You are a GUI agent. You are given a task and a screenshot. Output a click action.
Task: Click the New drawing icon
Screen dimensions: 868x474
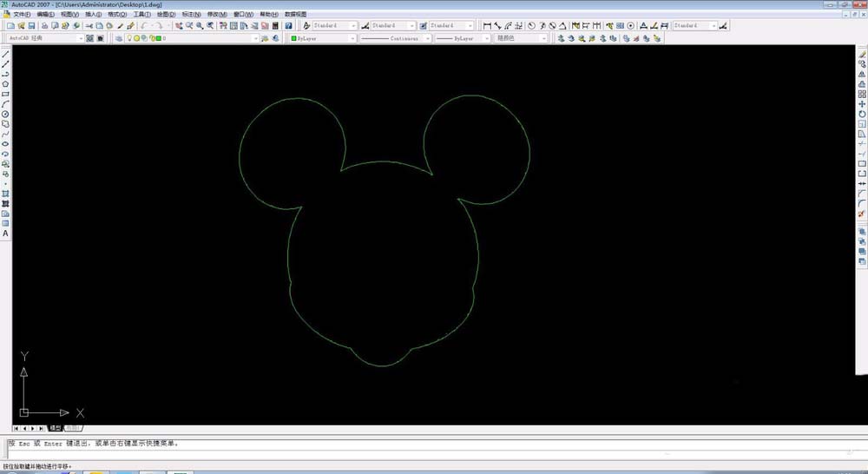10,26
